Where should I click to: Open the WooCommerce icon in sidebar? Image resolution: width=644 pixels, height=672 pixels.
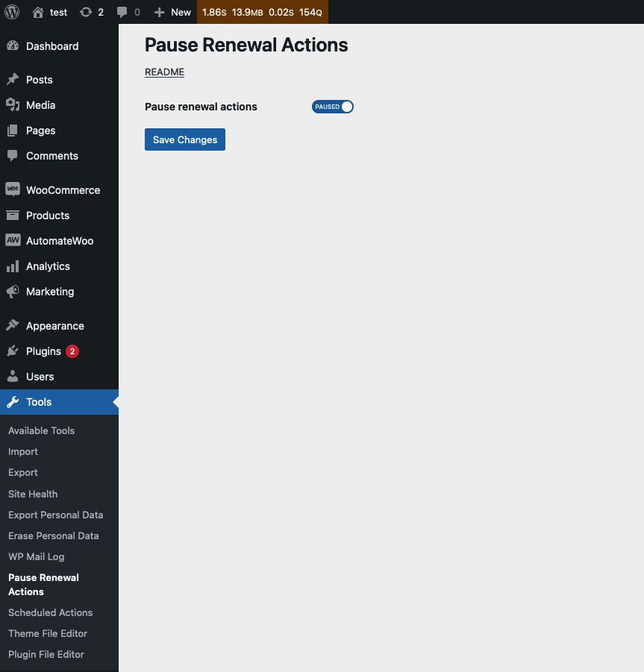point(13,190)
